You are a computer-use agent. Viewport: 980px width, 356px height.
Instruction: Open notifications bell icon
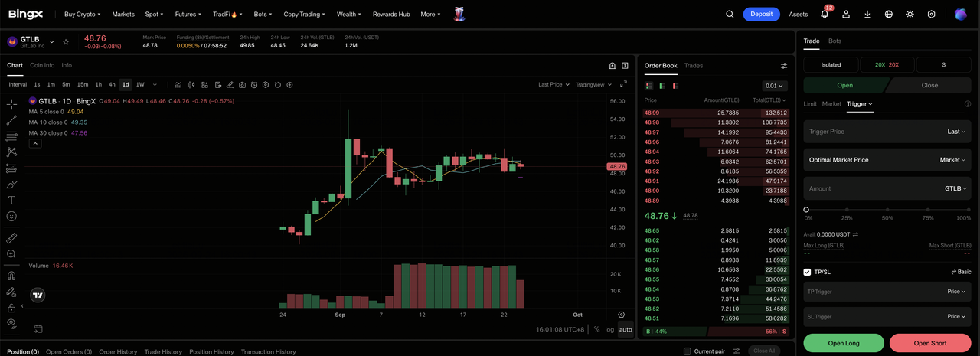825,14
